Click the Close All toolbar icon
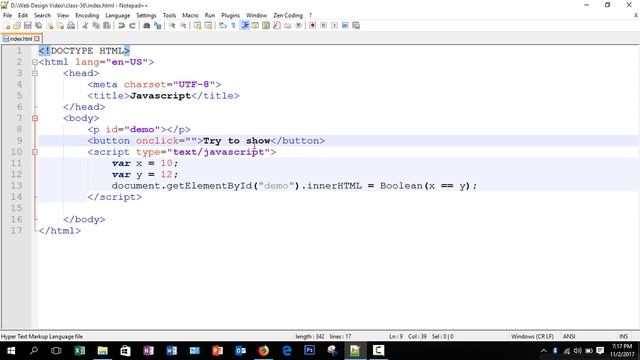The width and height of the screenshot is (640, 360). [60, 26]
